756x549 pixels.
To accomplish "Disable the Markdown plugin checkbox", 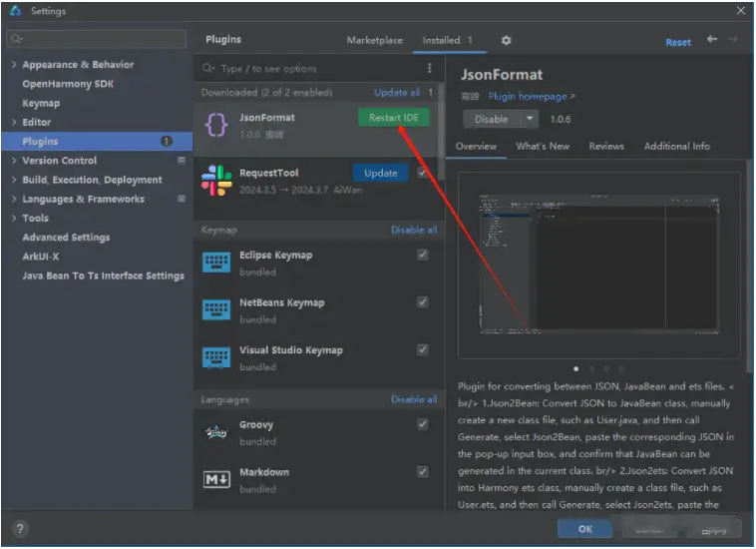I will [422, 472].
